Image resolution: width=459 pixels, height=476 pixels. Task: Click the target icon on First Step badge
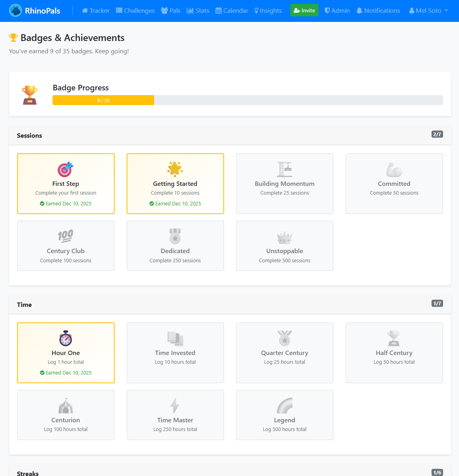pos(66,169)
